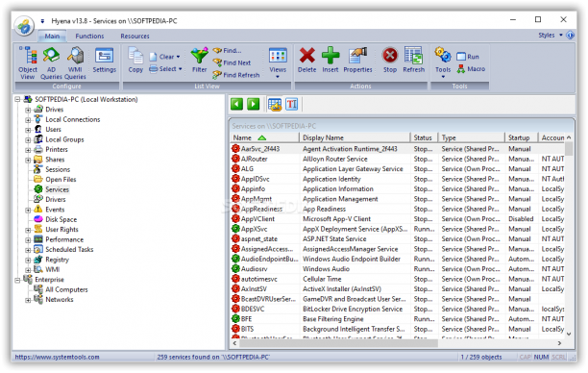The image size is (588, 373).
Task: Open Hyena Settings
Action: click(105, 60)
